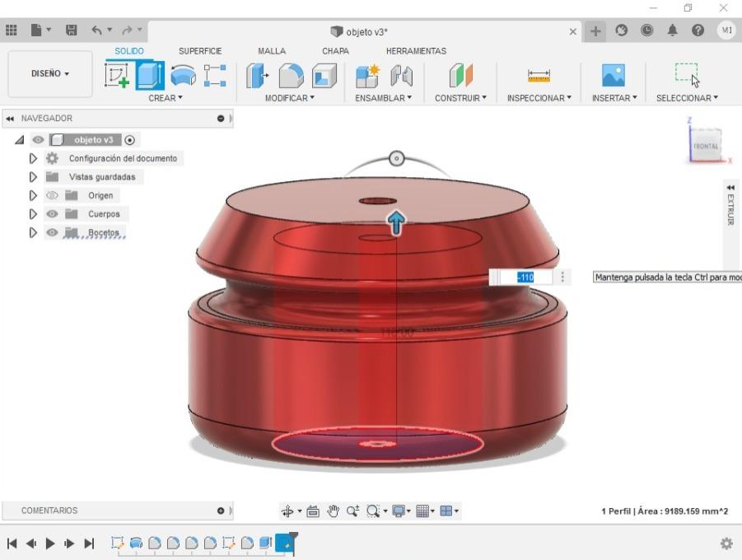
Task: Select the Fillet tool
Action: pyautogui.click(x=291, y=75)
